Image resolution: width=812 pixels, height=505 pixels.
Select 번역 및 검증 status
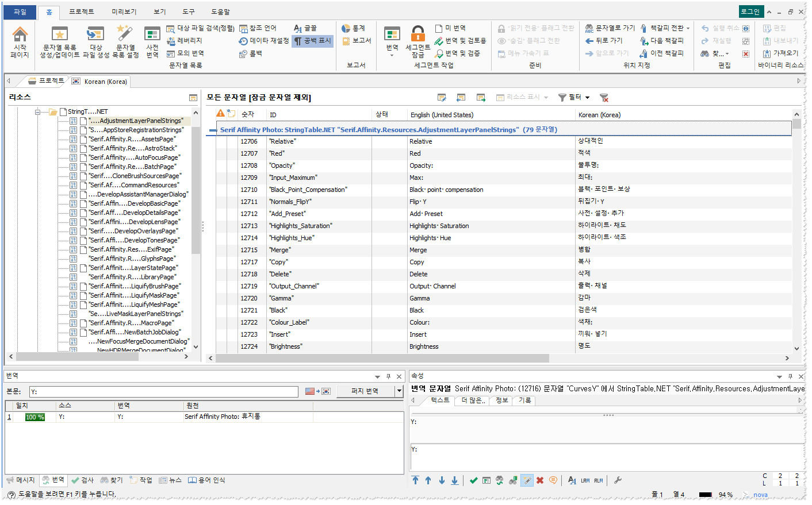pyautogui.click(x=457, y=53)
